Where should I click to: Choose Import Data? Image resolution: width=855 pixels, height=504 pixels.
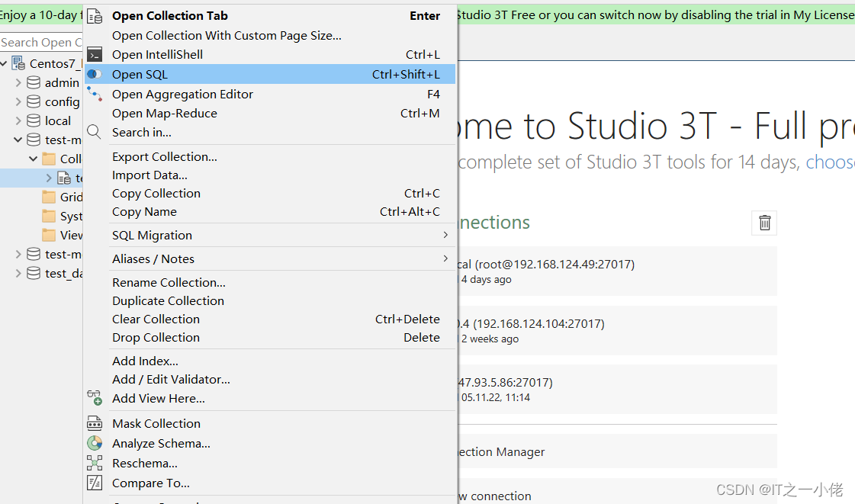pos(271,175)
